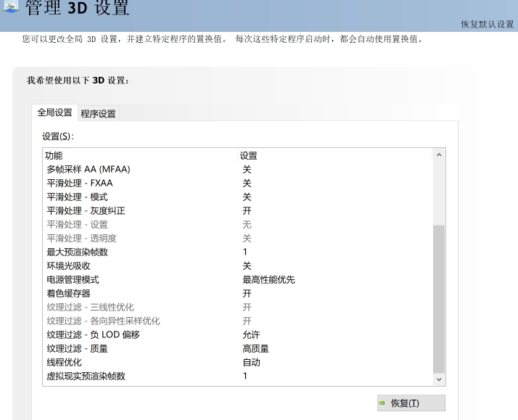
Task: Switch to the 全局设置 tab
Action: pyautogui.click(x=55, y=112)
